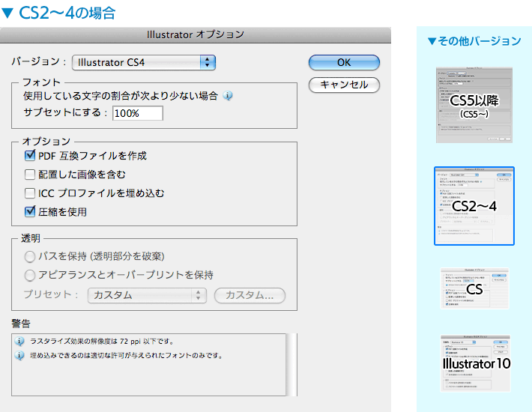Select パスを保持 (透明部分を破棄) radio button
Image resolution: width=532 pixels, height=412 pixels.
[x=30, y=256]
